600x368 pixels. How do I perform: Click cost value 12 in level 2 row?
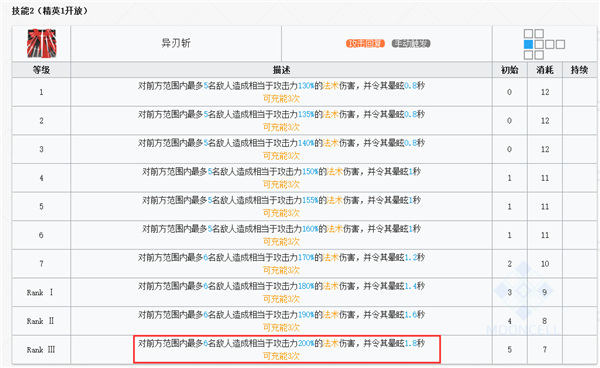coord(545,120)
